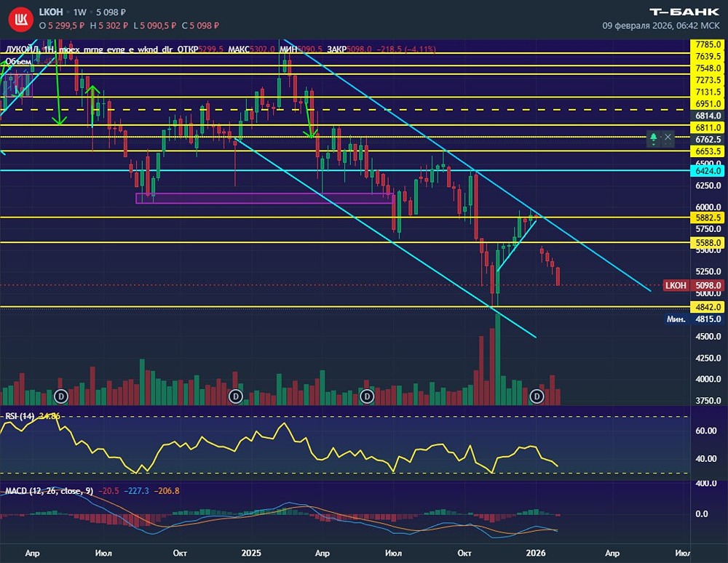Click the yellow 7131.5 level label

pyautogui.click(x=708, y=92)
